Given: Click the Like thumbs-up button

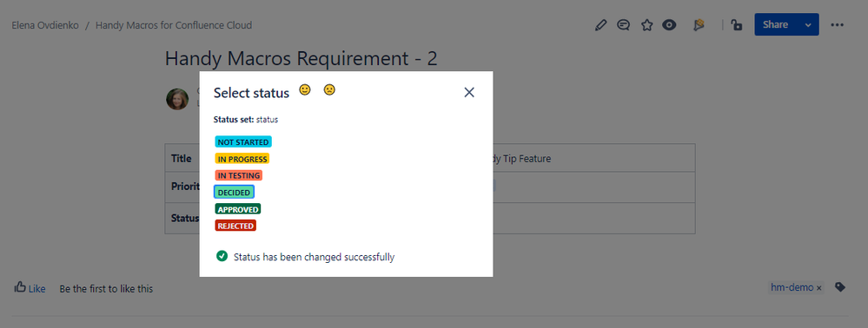Looking at the screenshot, I should (30, 288).
